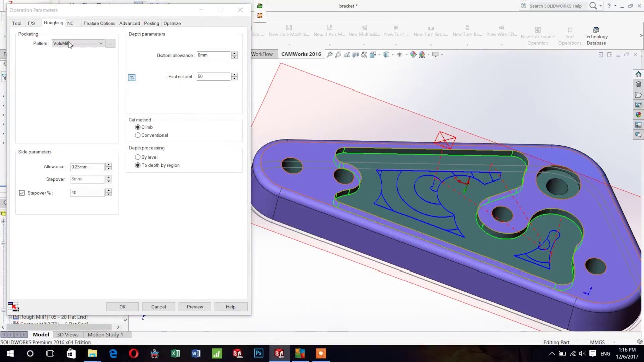
Task: Click the tool library icon at dialog bottom-left
Action: [x=13, y=306]
